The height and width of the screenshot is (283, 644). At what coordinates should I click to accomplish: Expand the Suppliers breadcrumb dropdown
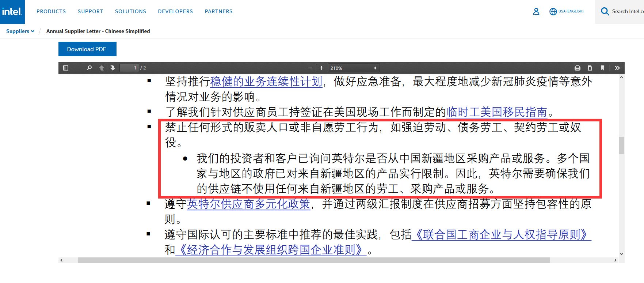click(x=20, y=31)
